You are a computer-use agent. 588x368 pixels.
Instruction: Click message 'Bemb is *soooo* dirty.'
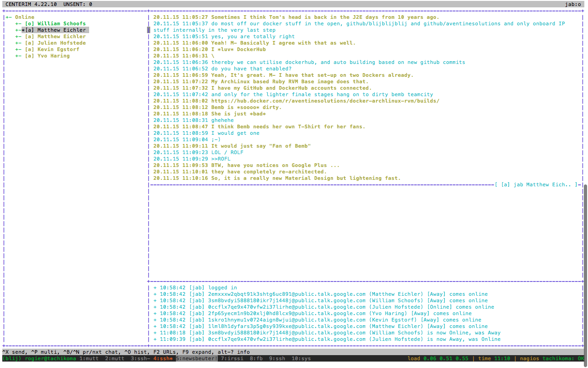point(246,107)
